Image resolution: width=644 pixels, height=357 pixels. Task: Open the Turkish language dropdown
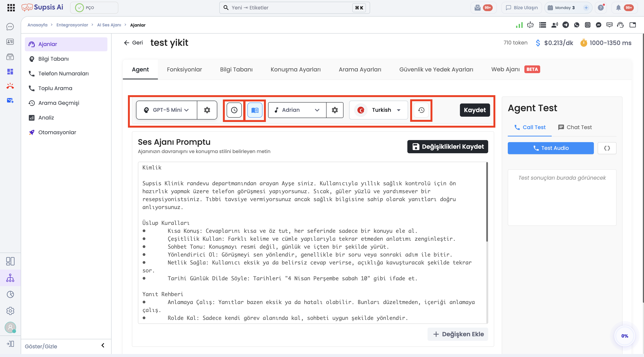[379, 110]
